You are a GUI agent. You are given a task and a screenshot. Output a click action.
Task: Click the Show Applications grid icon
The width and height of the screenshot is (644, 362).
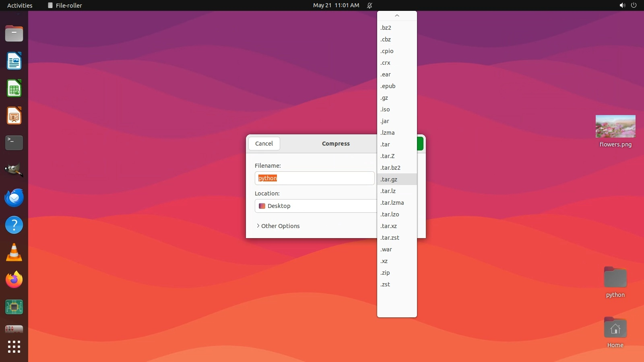(x=14, y=347)
